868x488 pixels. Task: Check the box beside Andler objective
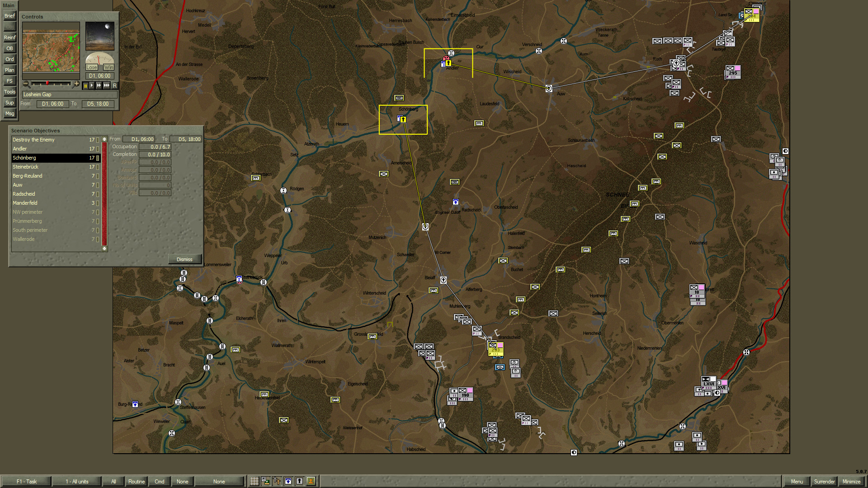point(98,149)
